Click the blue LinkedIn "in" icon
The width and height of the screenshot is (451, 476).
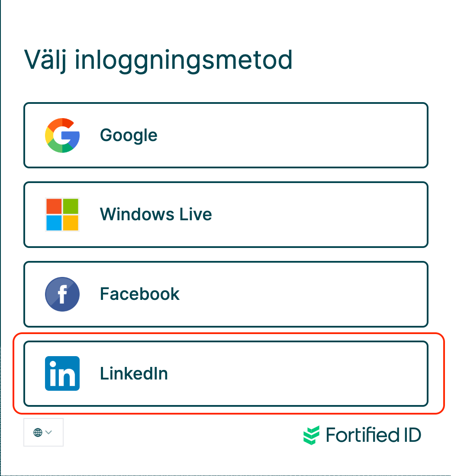coord(62,373)
